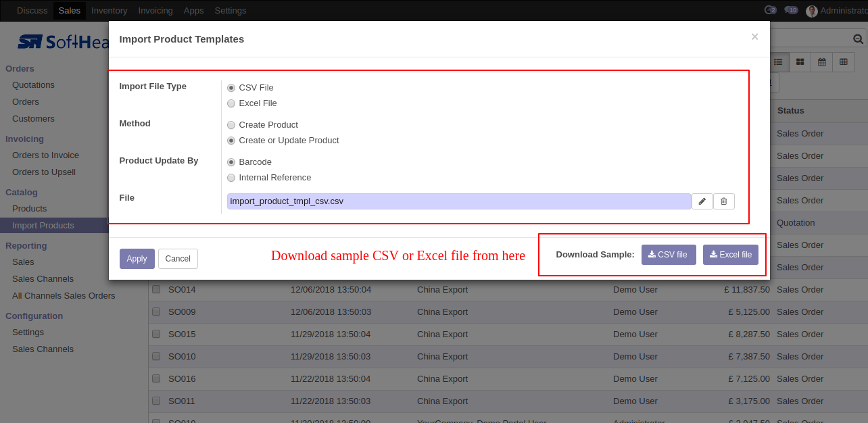Open Sales Channels under Configuration
Screen dimensions: 868x423
pos(43,349)
